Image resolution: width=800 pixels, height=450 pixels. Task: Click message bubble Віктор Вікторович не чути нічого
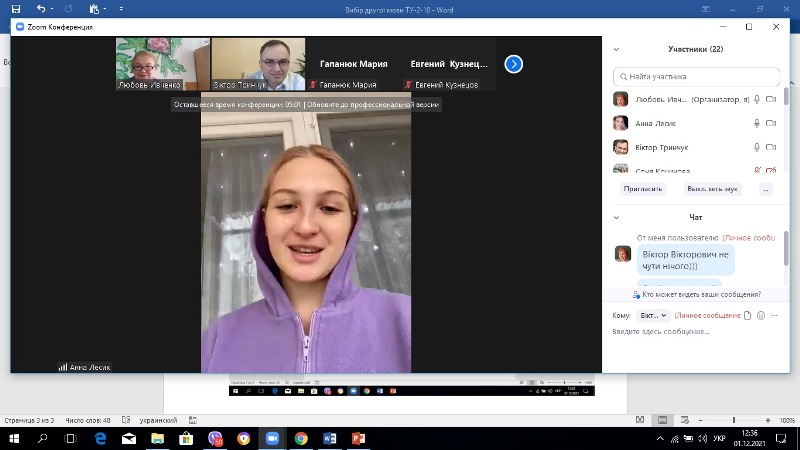click(686, 260)
